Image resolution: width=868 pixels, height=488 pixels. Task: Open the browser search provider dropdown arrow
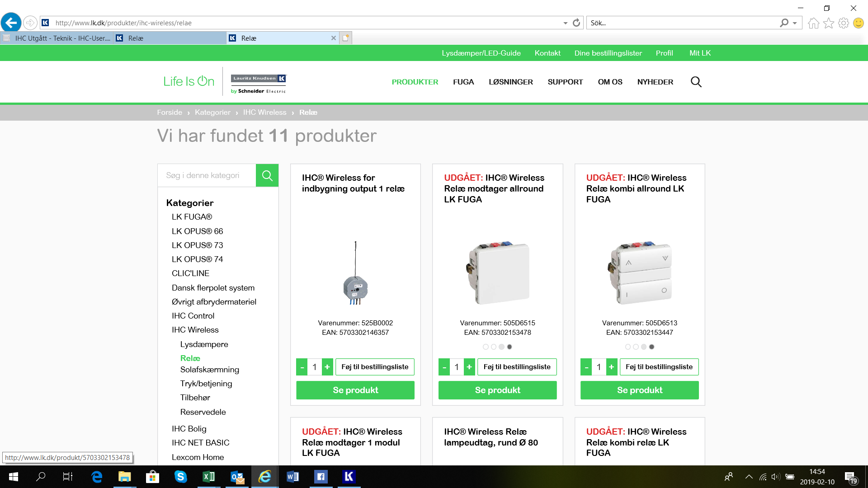795,23
